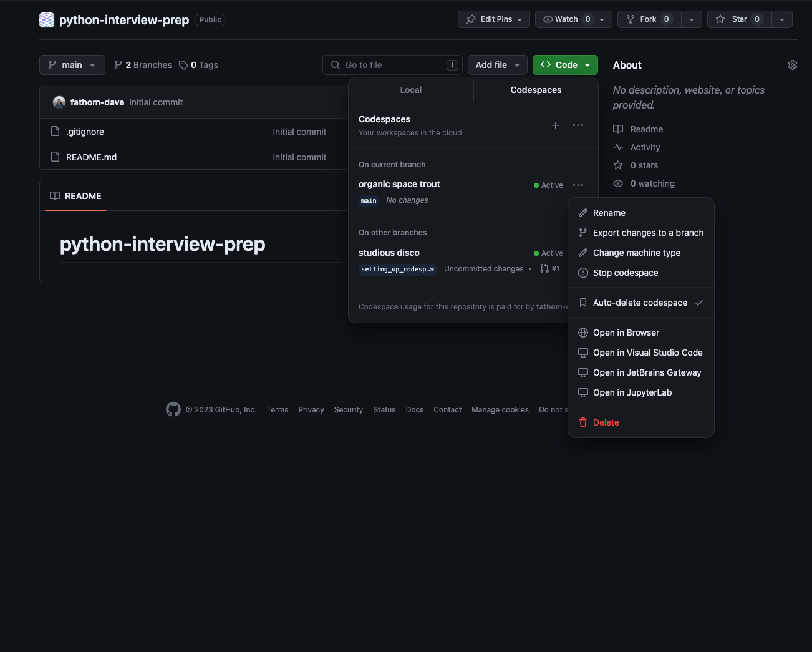Click the GitHub logo in the footer

point(173,409)
